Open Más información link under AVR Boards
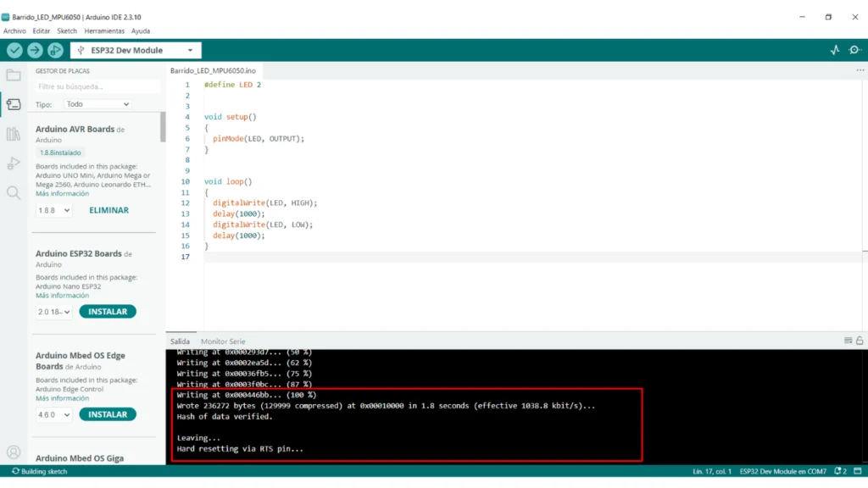Viewport: 868px width, 488px height. coord(62,194)
